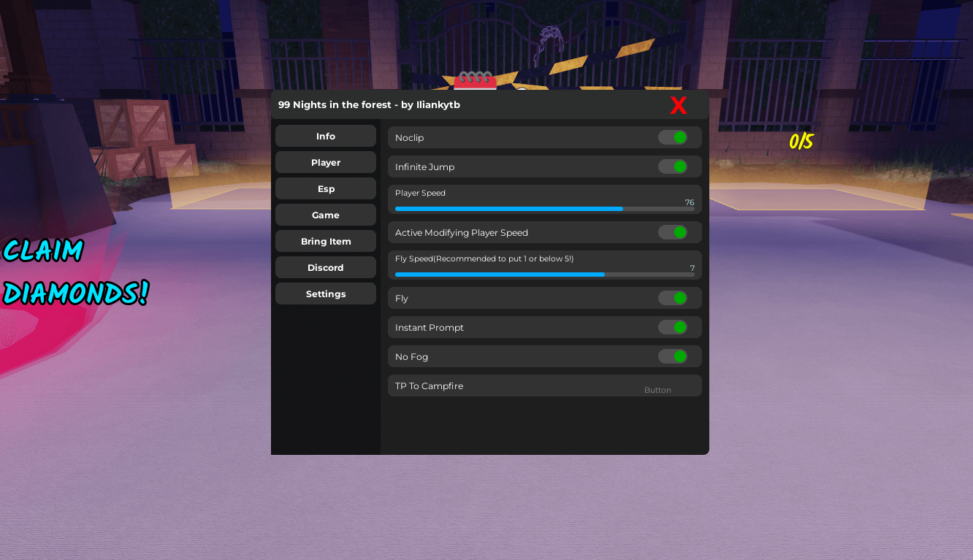The width and height of the screenshot is (973, 560).
Task: Click the Player Speed value 76
Action: (690, 202)
